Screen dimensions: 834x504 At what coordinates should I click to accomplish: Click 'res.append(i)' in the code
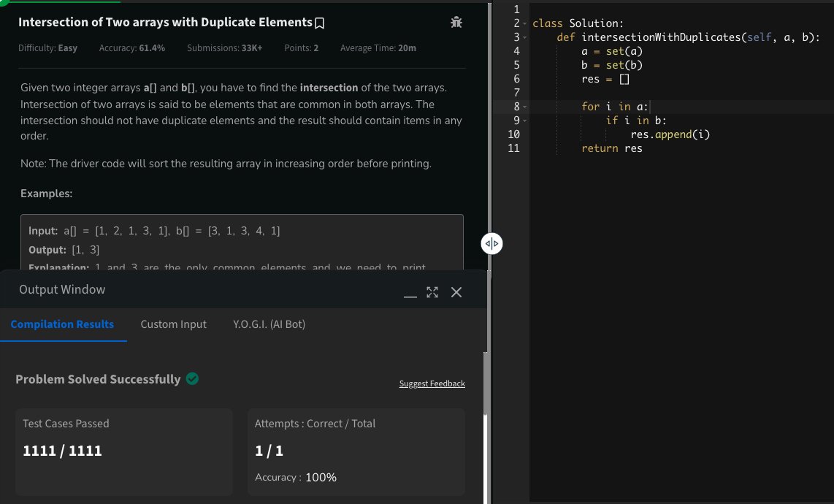point(670,134)
